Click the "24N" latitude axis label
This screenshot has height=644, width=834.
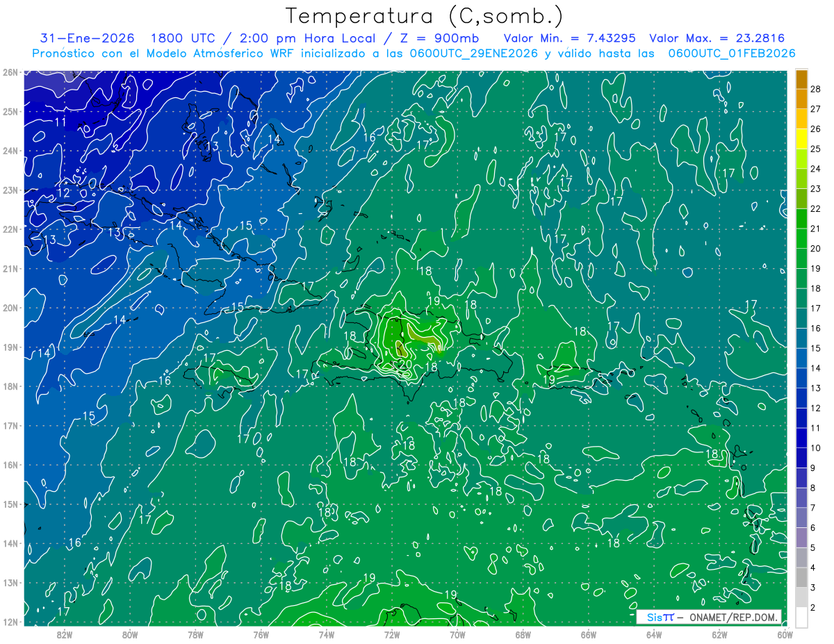[10, 151]
